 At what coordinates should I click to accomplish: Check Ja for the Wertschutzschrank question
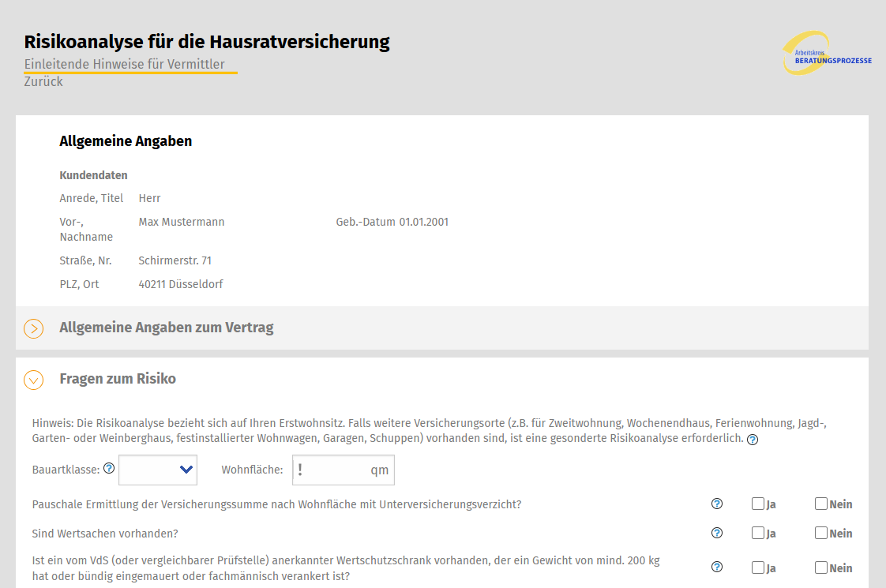click(x=756, y=567)
